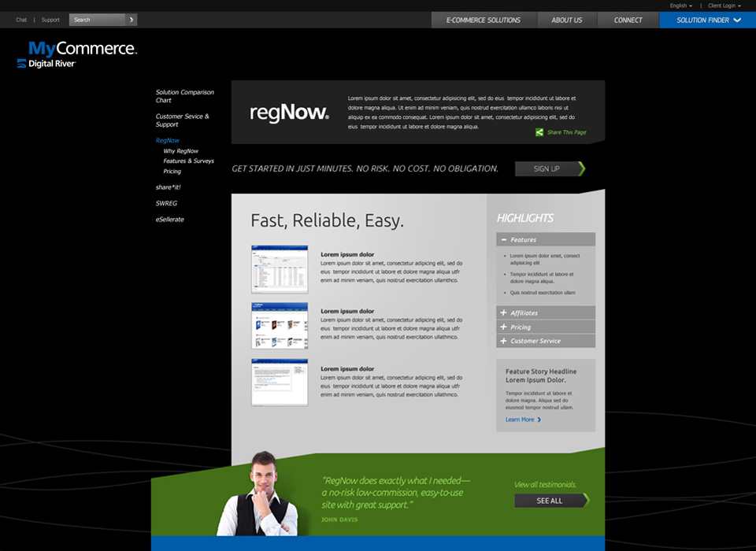Open the Connect menu
The width and height of the screenshot is (756, 551).
pos(628,20)
